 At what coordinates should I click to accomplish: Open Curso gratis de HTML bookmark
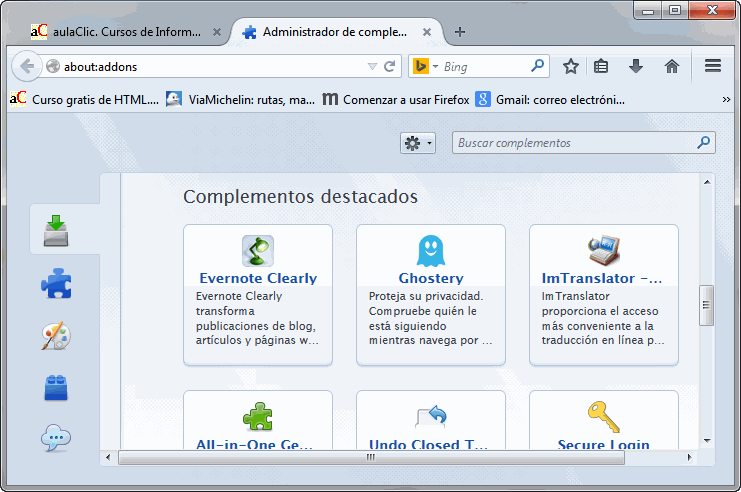[x=84, y=100]
